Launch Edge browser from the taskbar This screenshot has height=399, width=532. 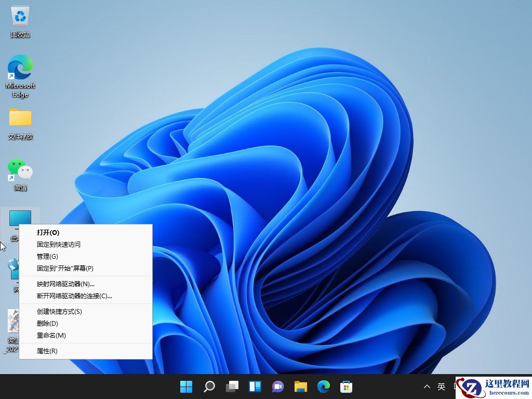pos(323,387)
